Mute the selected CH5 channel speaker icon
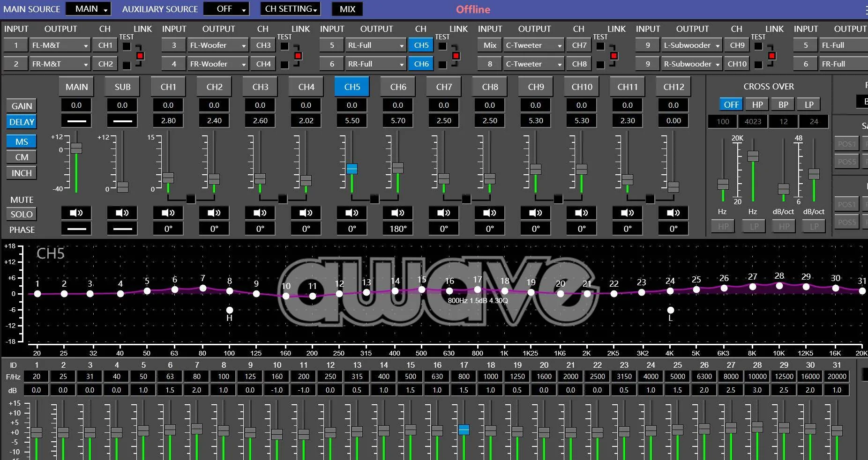This screenshot has height=460, width=868. point(352,213)
